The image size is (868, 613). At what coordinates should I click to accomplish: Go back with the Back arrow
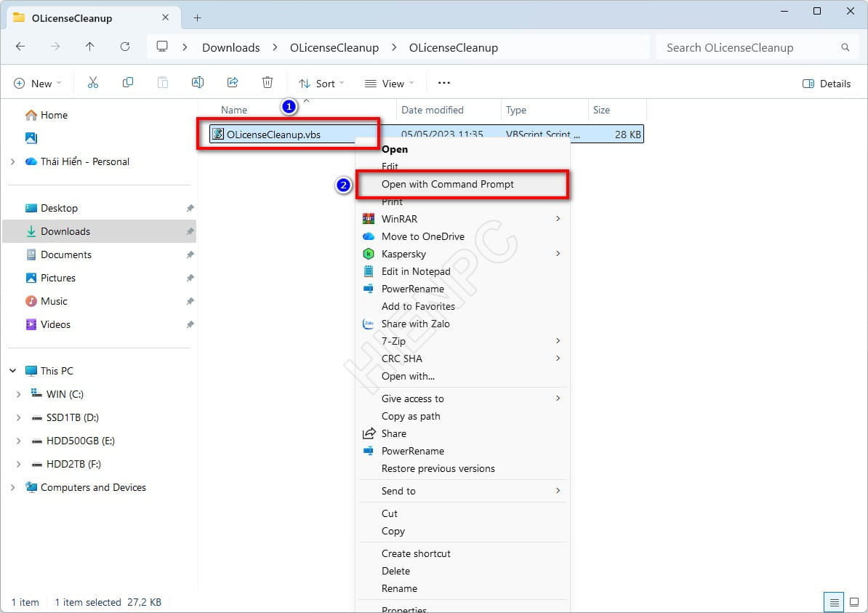(x=20, y=47)
